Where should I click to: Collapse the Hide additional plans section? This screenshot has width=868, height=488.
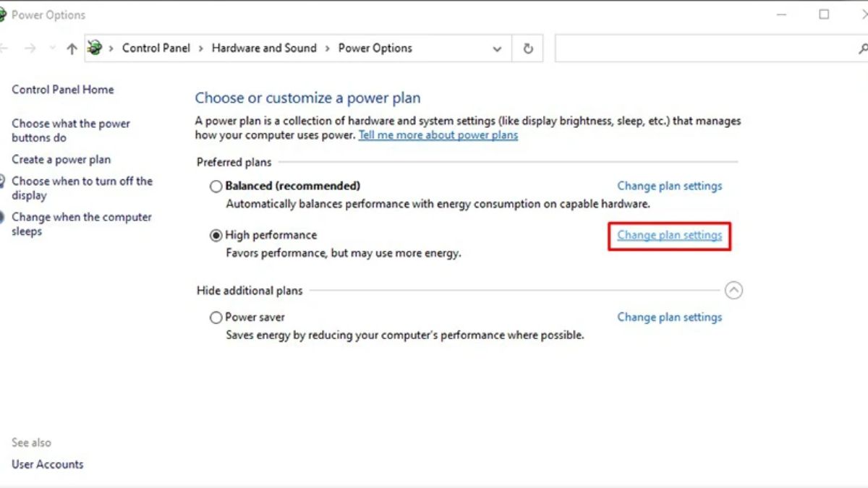click(733, 291)
